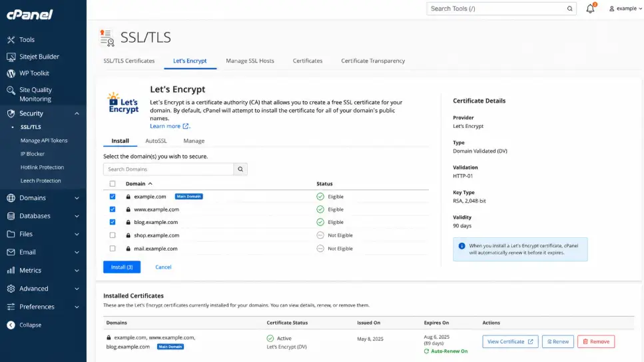Click the domain search magnifier button
Screen dimensions: 644x362
(240, 169)
